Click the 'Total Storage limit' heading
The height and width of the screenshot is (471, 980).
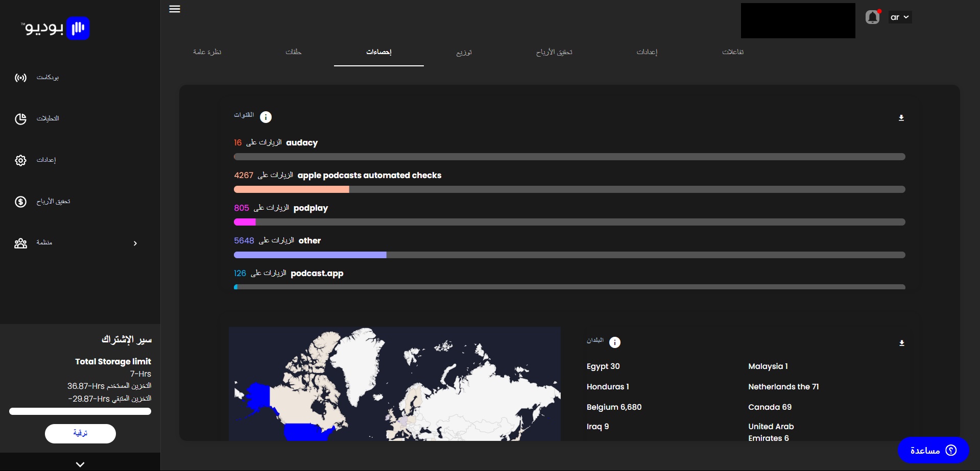(113, 361)
